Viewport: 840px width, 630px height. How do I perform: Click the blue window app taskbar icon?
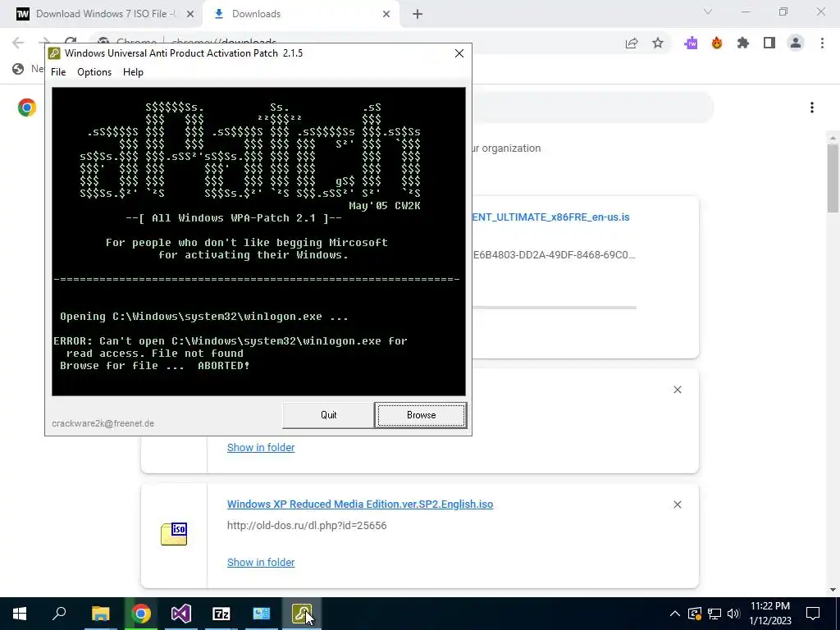coord(262,614)
